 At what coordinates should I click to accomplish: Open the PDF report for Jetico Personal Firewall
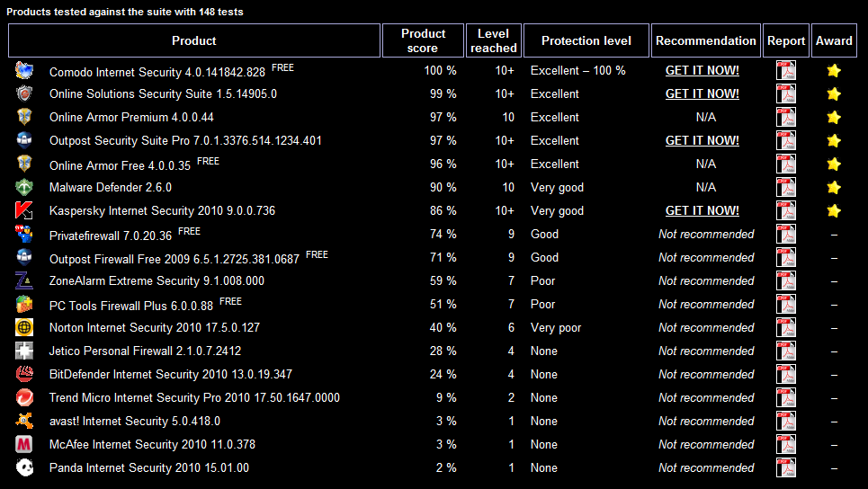pyautogui.click(x=785, y=351)
